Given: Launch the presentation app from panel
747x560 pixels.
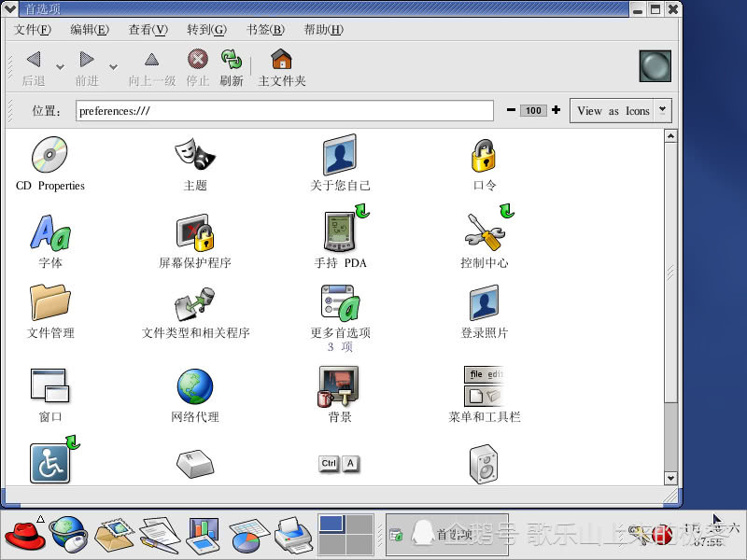Looking at the screenshot, I should (x=204, y=535).
